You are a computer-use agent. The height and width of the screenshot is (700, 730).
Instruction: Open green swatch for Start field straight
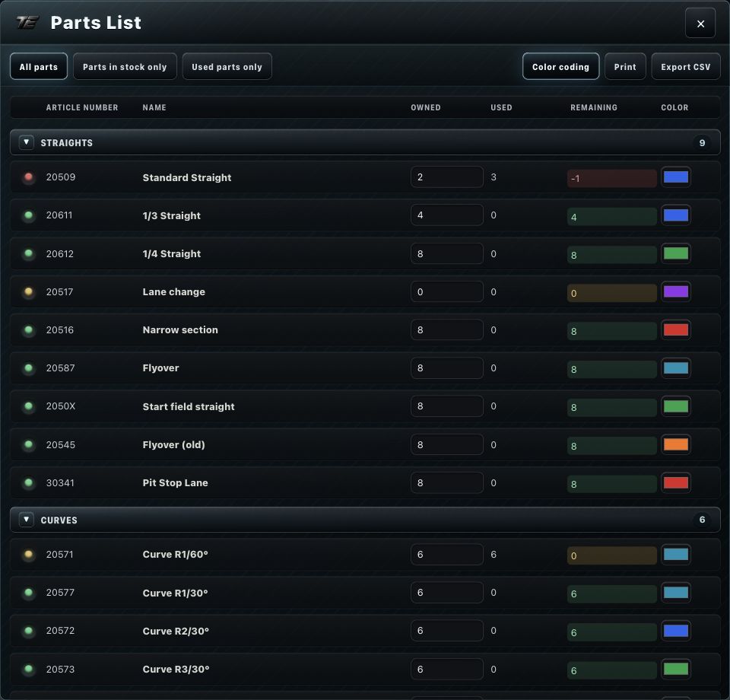(x=675, y=406)
